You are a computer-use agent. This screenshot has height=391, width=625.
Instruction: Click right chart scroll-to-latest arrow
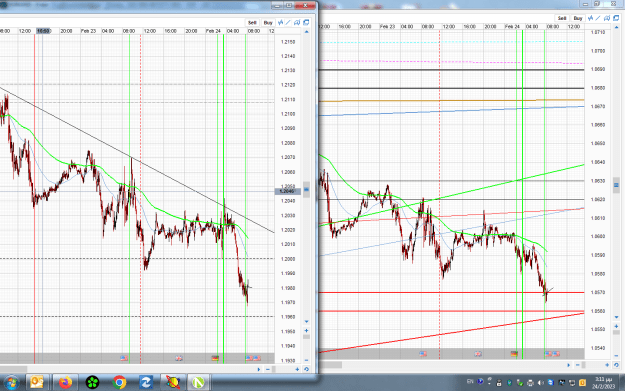(568, 365)
